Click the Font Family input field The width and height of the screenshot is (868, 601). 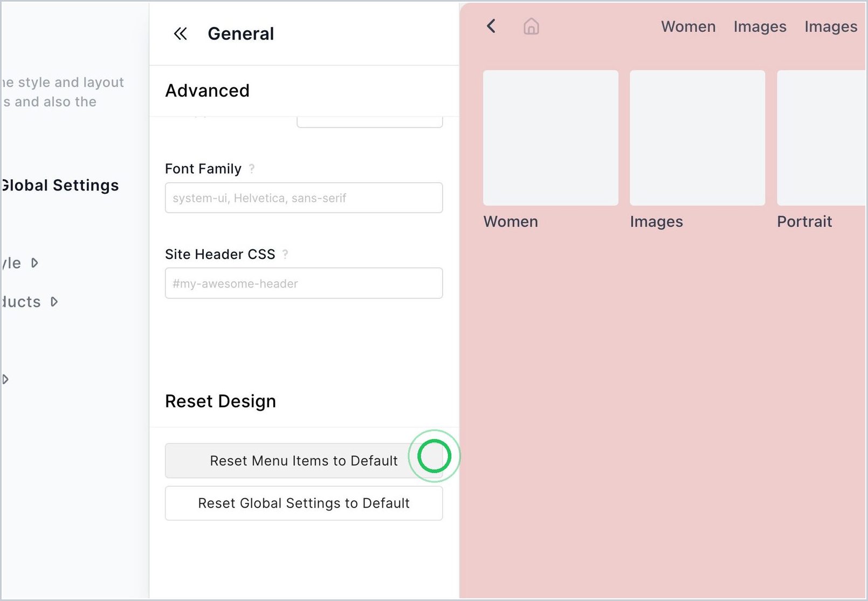click(304, 197)
